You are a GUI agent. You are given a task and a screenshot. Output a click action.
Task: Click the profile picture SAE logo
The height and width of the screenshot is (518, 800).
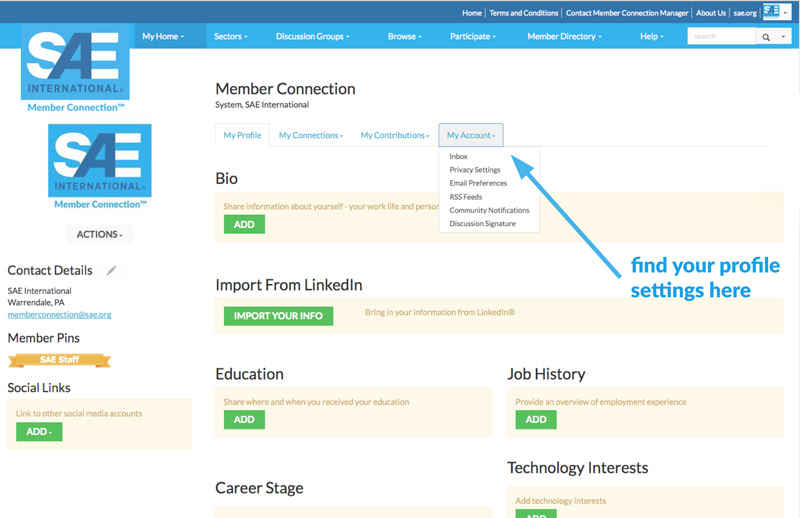point(99,160)
